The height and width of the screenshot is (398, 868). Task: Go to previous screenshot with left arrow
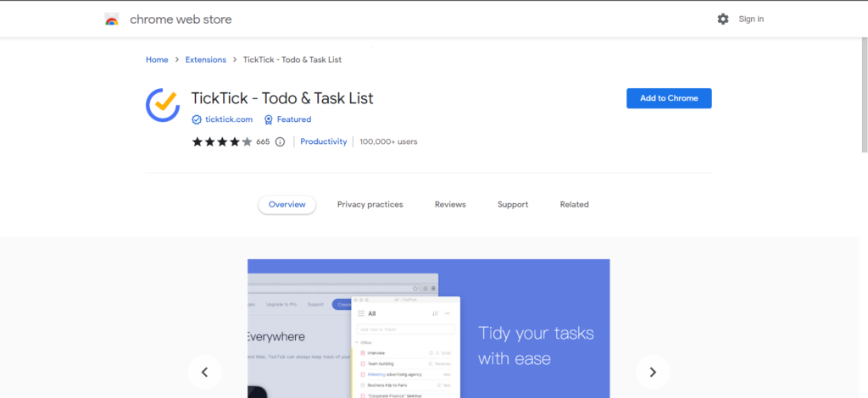204,372
